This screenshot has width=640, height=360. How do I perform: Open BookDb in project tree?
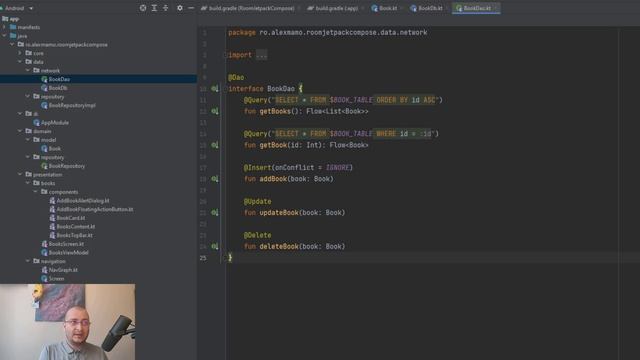click(x=58, y=88)
